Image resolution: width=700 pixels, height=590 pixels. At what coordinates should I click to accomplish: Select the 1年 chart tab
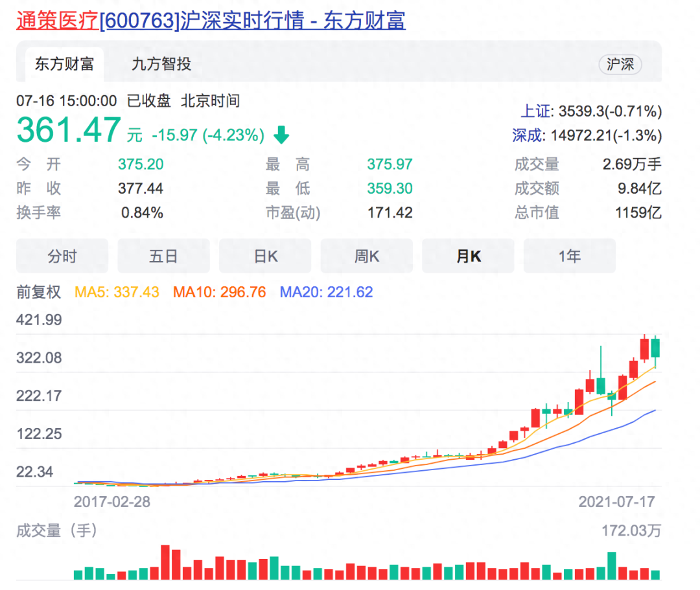coord(570,256)
